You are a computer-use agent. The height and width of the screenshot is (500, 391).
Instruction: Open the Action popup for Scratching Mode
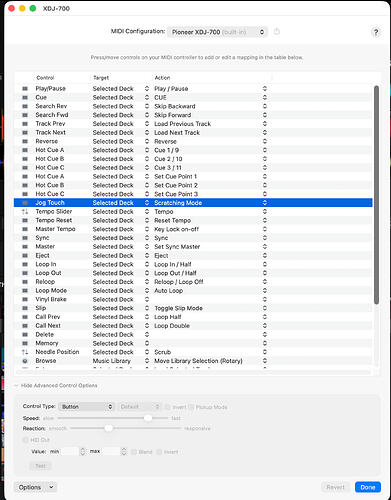[x=265, y=203]
